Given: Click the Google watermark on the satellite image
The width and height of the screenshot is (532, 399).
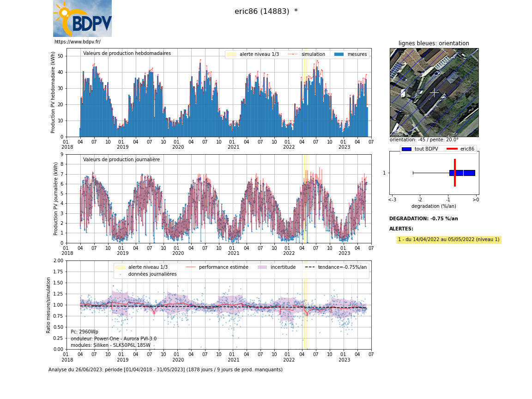Looking at the screenshot, I should (x=397, y=134).
